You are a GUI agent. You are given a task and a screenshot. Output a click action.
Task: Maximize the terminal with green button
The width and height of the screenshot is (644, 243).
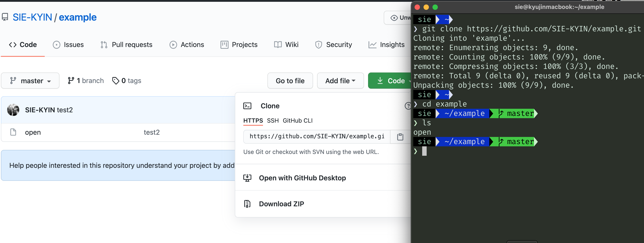(x=435, y=7)
